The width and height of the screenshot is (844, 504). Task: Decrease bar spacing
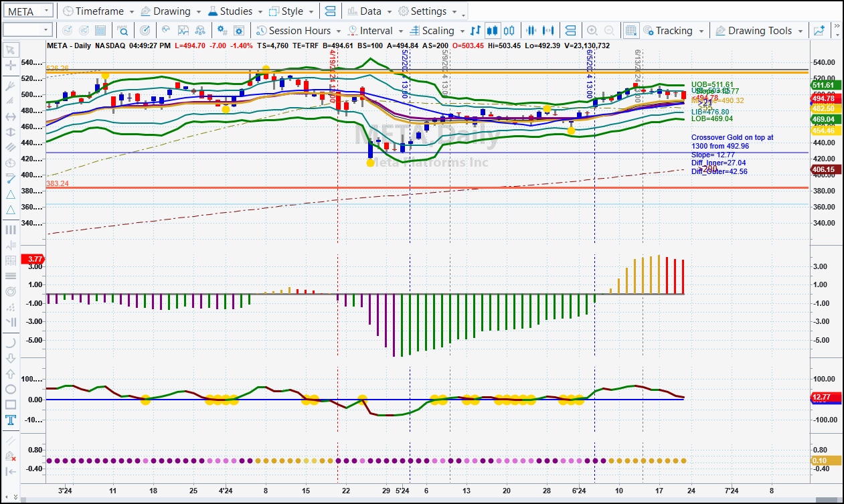(532, 30)
